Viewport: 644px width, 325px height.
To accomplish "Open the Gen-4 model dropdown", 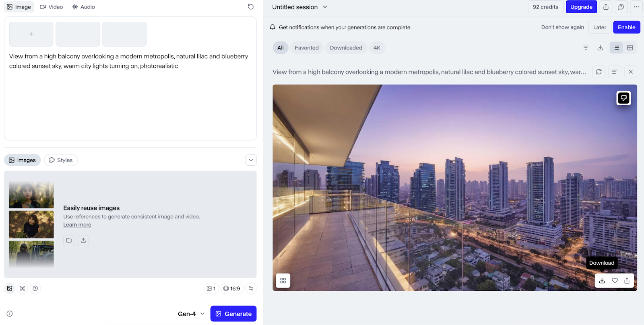I will pyautogui.click(x=191, y=314).
